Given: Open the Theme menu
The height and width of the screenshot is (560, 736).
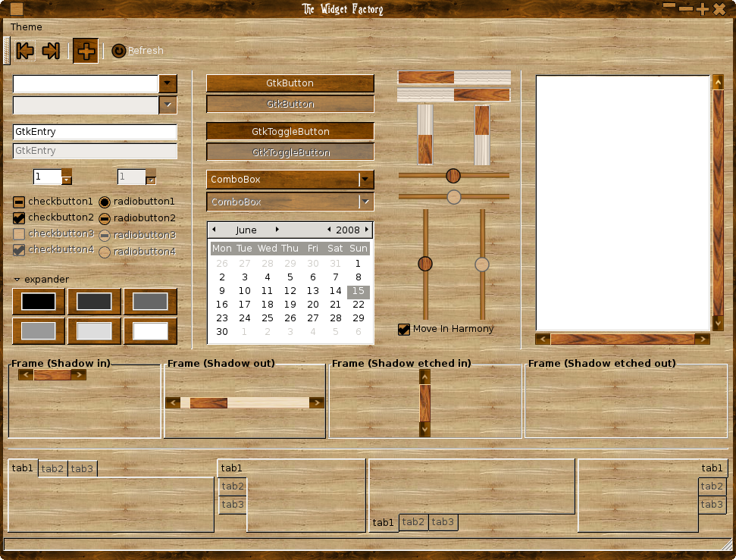Looking at the screenshot, I should pos(26,27).
